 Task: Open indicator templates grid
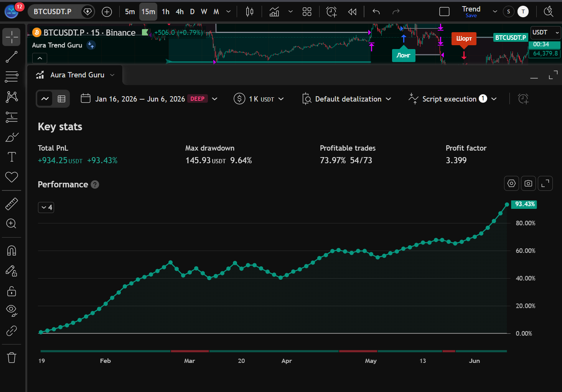tap(307, 12)
